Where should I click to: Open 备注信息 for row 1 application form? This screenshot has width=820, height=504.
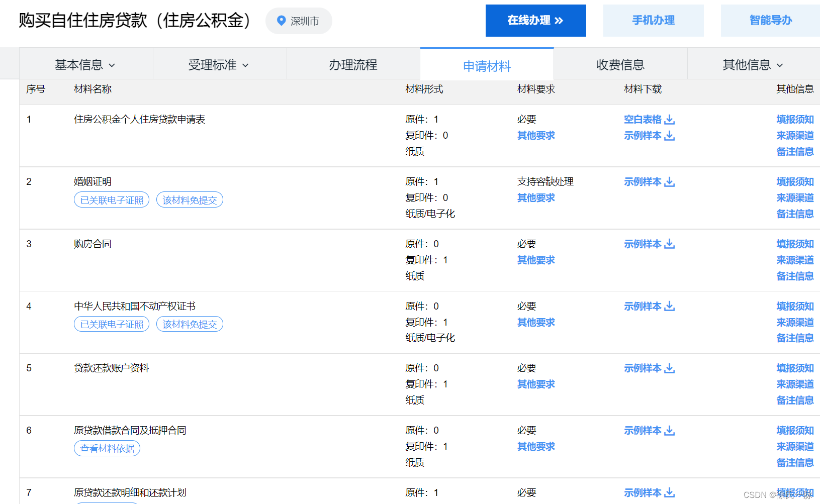click(x=795, y=152)
